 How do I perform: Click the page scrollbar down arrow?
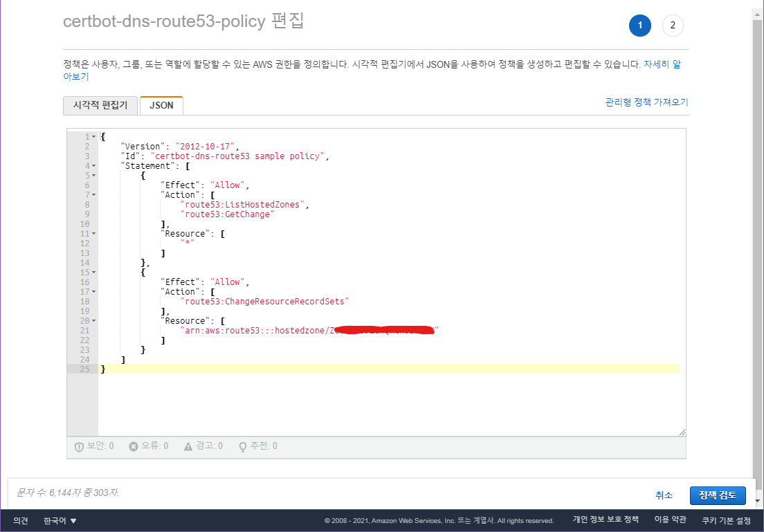[758, 501]
